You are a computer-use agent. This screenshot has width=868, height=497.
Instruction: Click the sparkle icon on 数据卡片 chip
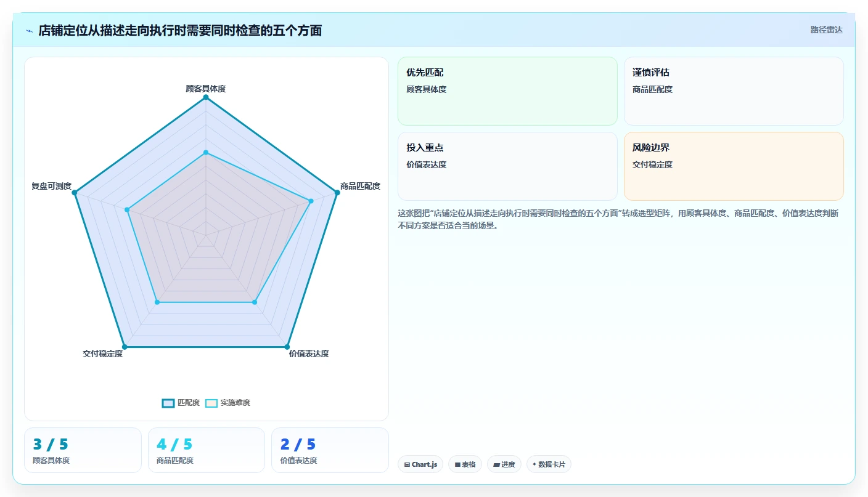[x=534, y=464]
